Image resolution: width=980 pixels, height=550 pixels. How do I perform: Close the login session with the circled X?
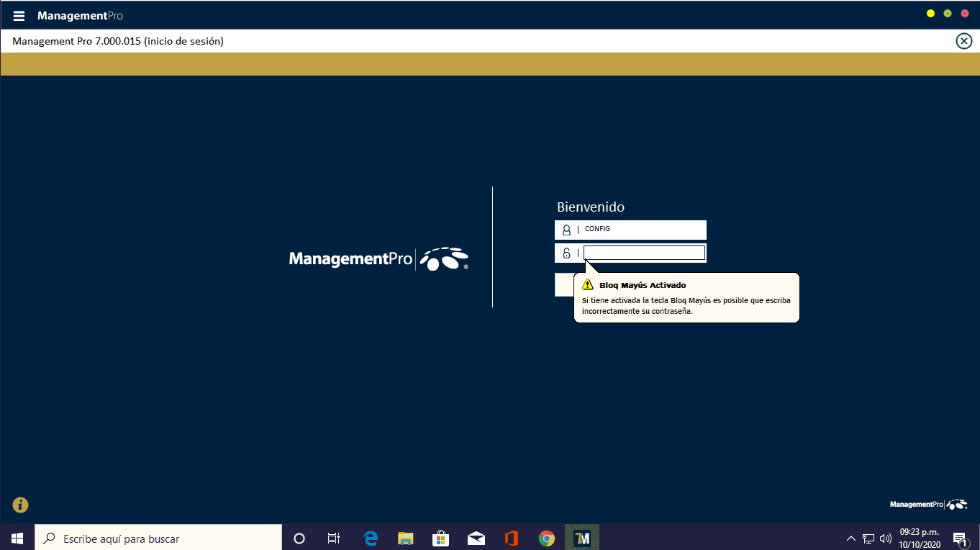coord(963,41)
